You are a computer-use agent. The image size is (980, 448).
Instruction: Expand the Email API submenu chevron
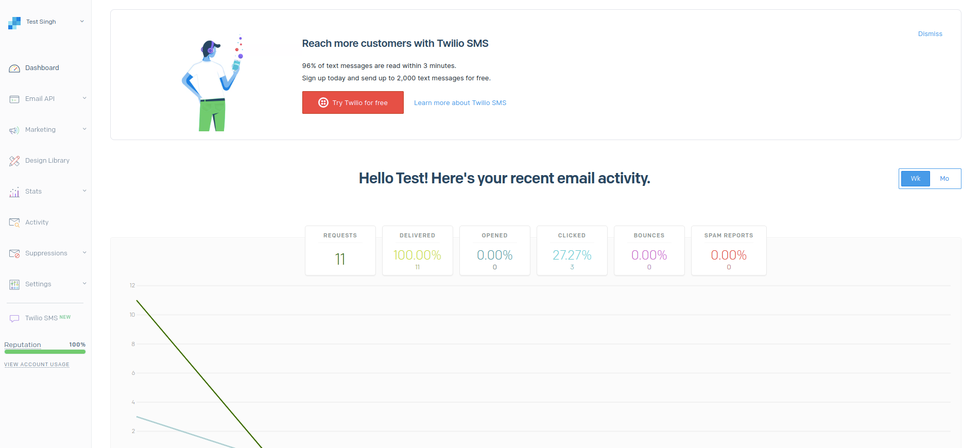coord(84,98)
